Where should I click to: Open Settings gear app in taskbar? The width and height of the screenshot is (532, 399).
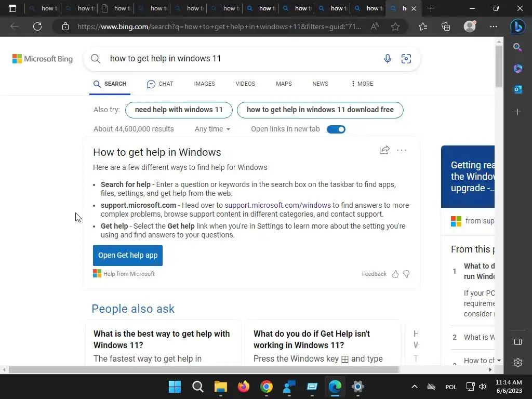click(x=357, y=387)
